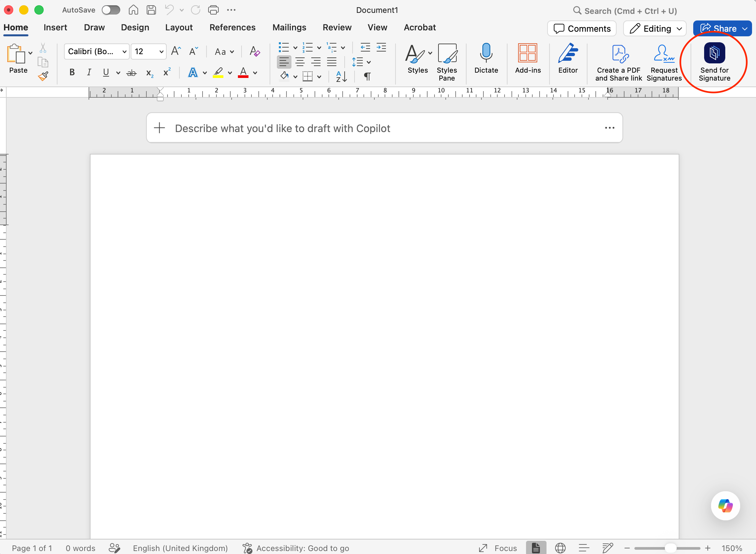This screenshot has width=756, height=554.
Task: Adjust the zoom slider handle
Action: point(670,548)
